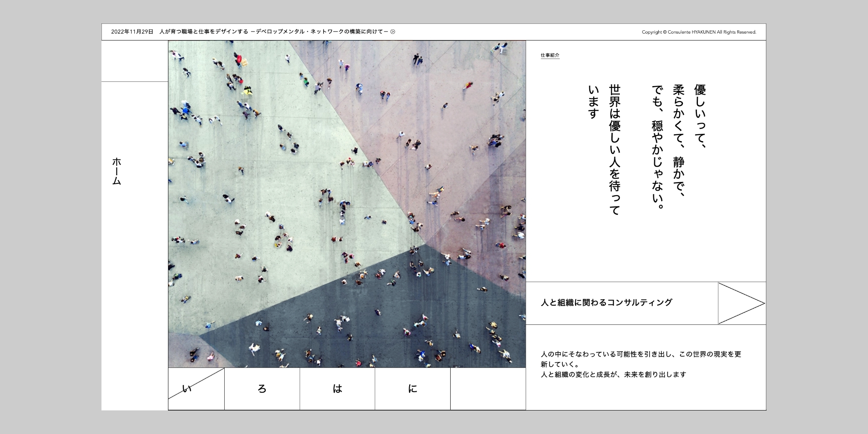868x434 pixels.
Task: Click the 仕事紹介 underlined link
Action: click(x=550, y=55)
